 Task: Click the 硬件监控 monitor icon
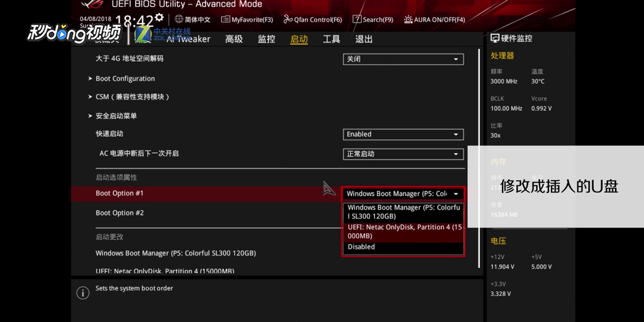(x=495, y=39)
